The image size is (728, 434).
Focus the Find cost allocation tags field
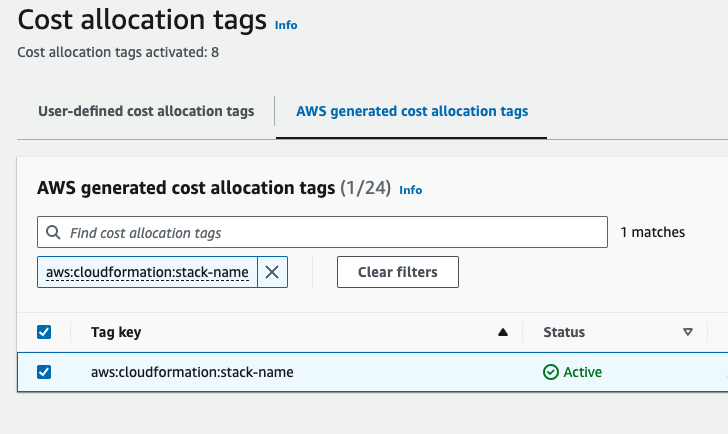click(330, 232)
